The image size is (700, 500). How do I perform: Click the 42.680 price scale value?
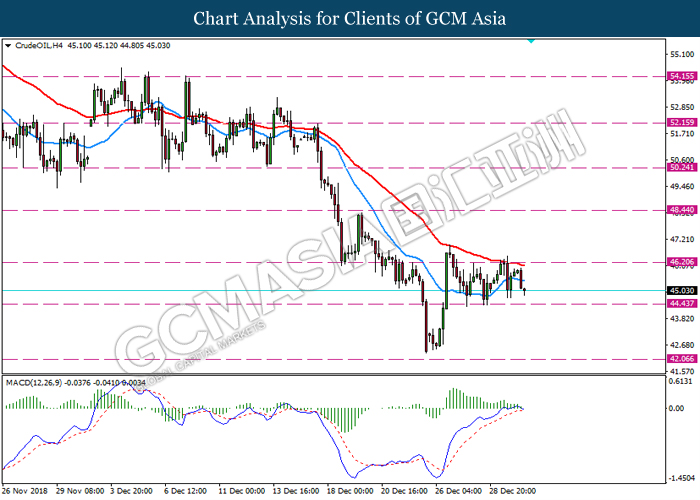tap(682, 345)
